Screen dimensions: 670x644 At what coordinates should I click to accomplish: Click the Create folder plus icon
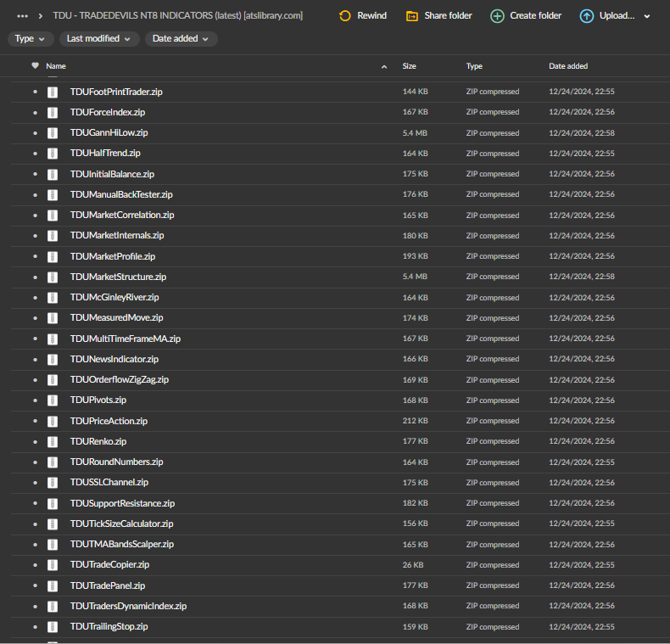(497, 15)
